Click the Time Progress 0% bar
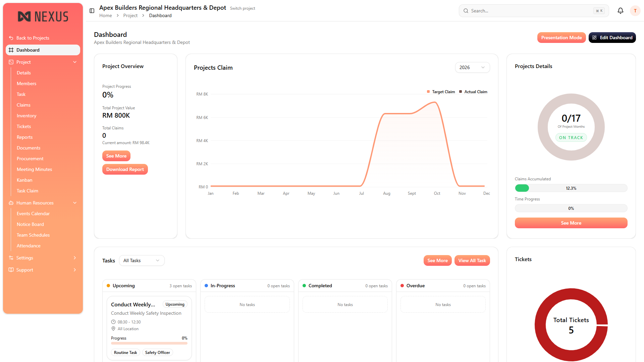Screen dimensions: 644x362 coord(571,208)
